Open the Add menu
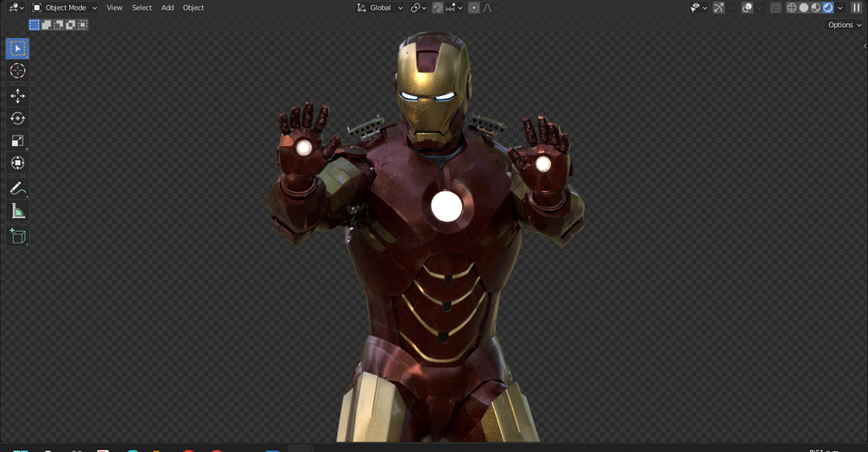This screenshot has height=452, width=868. point(168,8)
